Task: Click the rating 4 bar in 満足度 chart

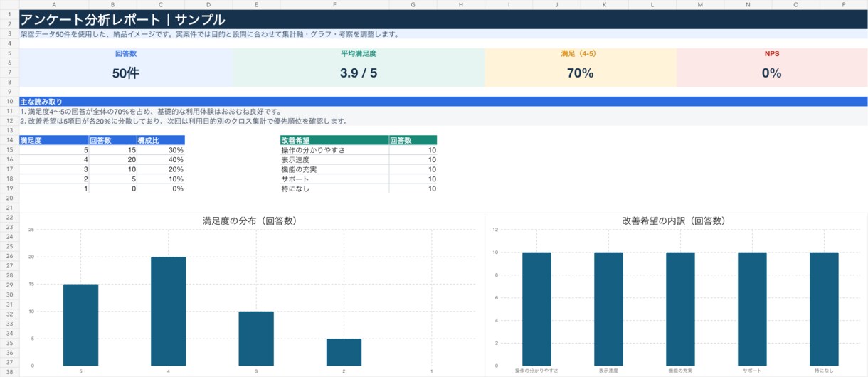Action: pos(168,312)
